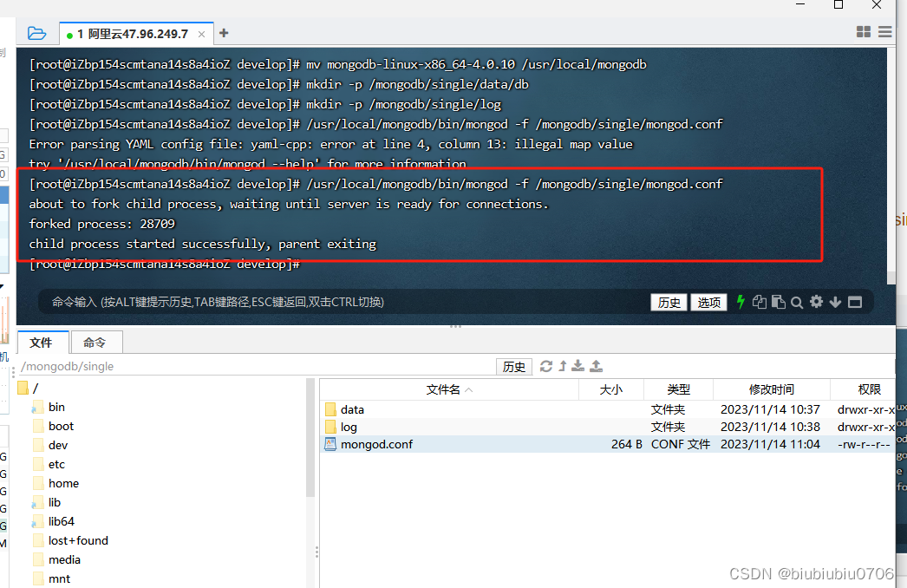907x588 pixels.
Task: Toggle the green performance lightning icon
Action: click(741, 302)
